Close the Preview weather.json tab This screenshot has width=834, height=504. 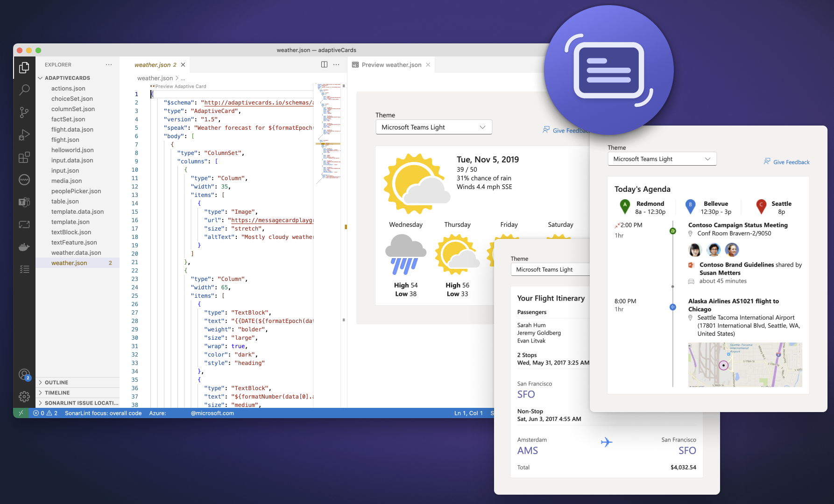[x=428, y=65]
